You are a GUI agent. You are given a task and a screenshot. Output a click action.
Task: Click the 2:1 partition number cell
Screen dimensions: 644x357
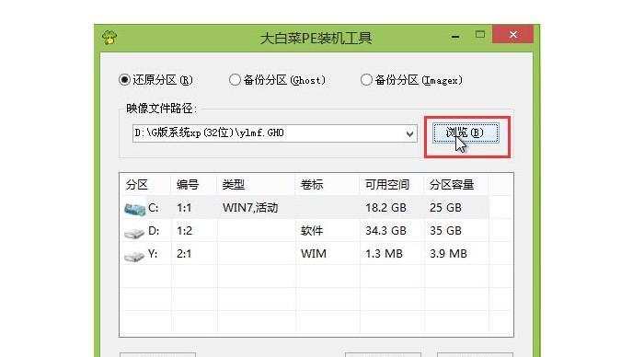[184, 254]
